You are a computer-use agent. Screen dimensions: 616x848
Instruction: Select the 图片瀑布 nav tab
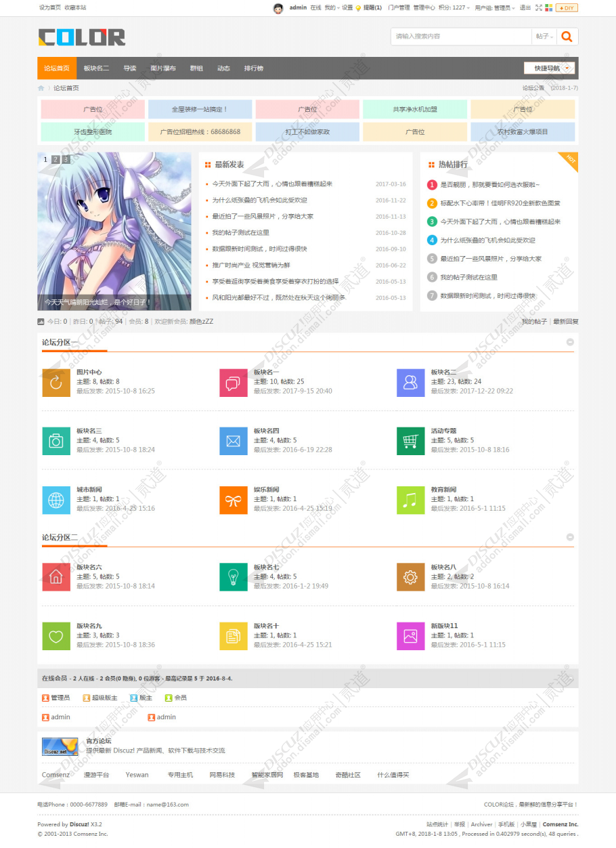[163, 68]
